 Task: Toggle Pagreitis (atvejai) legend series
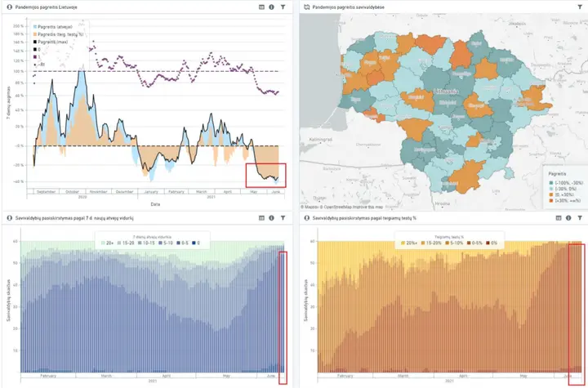pyautogui.click(x=53, y=27)
